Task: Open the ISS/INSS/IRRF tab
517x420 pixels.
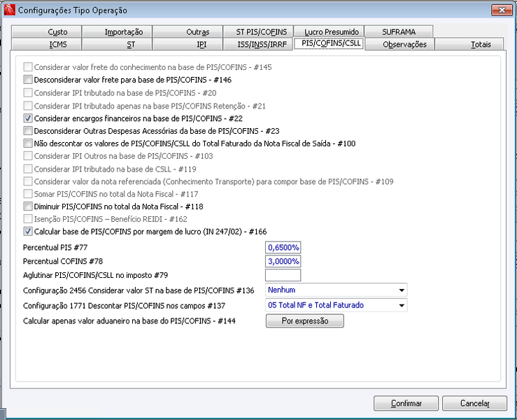Action: point(258,44)
